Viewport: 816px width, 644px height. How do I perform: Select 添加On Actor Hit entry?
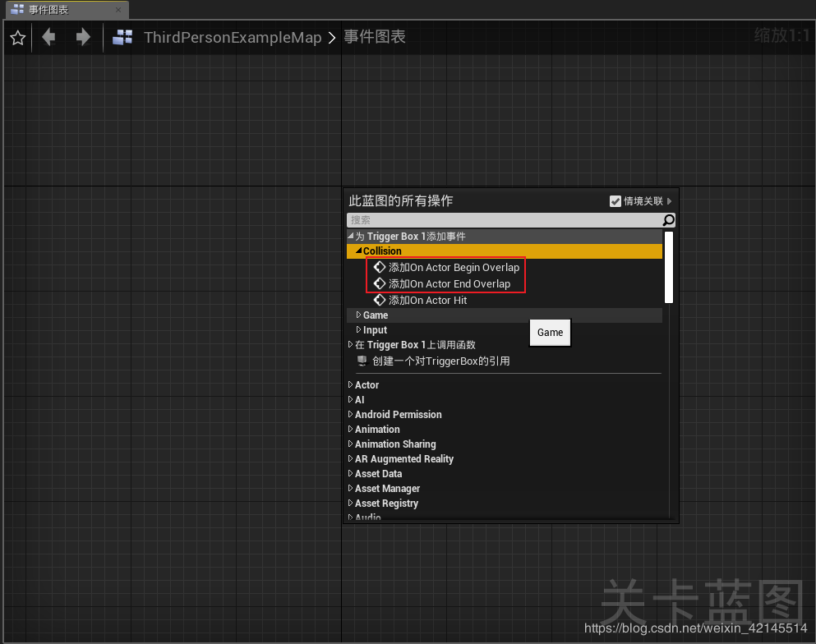click(428, 300)
